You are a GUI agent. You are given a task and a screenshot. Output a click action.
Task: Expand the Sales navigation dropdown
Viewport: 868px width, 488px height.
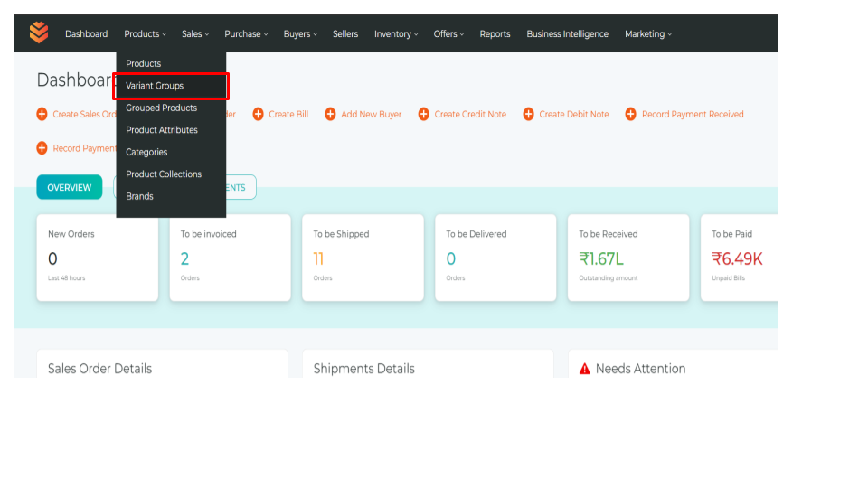tap(195, 33)
